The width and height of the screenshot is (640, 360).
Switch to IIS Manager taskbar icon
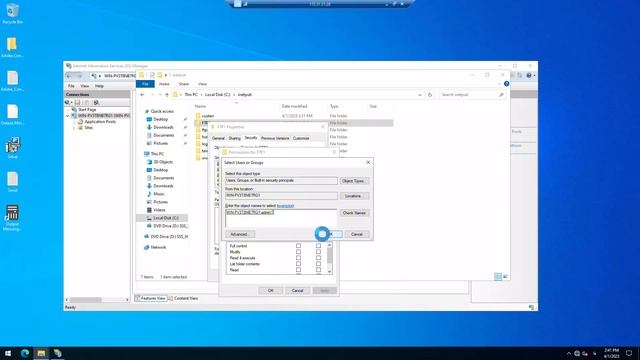point(58,353)
